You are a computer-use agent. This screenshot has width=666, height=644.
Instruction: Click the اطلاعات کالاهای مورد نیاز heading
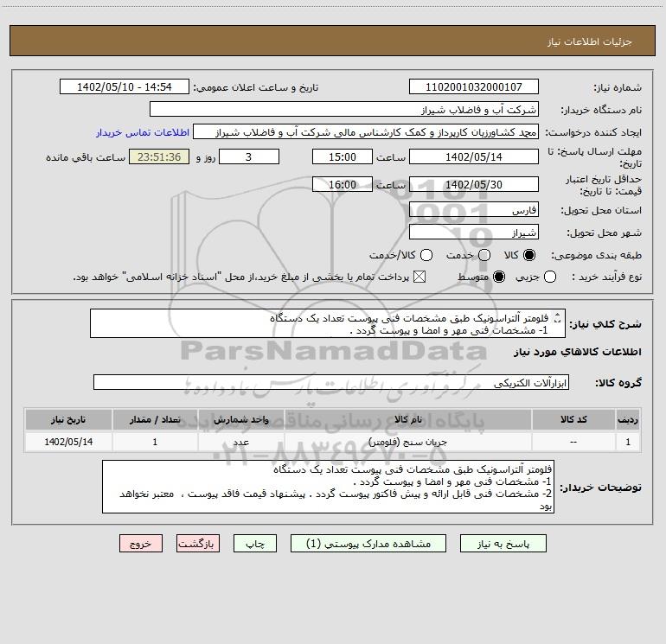(x=577, y=352)
